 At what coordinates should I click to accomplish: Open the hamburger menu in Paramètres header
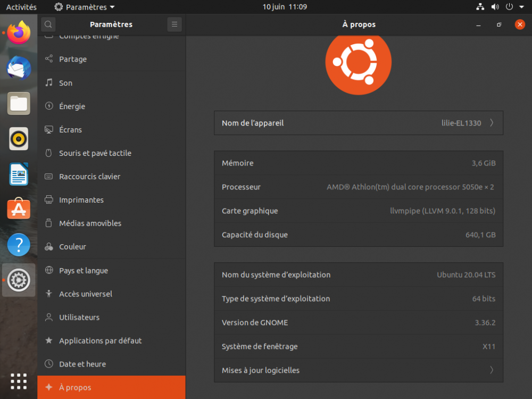[174, 24]
